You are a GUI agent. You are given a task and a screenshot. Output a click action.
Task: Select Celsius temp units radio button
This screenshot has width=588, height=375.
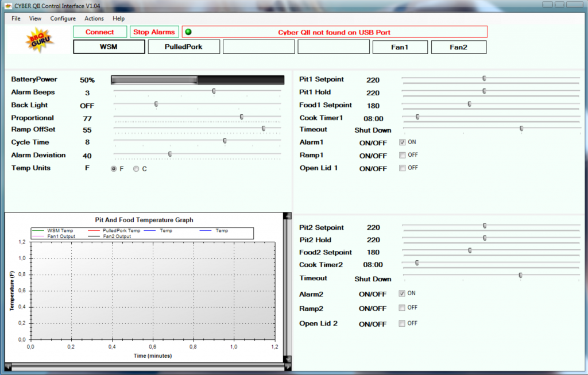pyautogui.click(x=136, y=169)
